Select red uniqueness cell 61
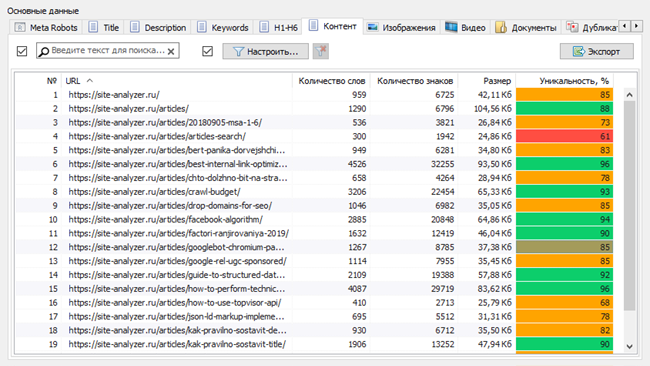 click(x=565, y=136)
